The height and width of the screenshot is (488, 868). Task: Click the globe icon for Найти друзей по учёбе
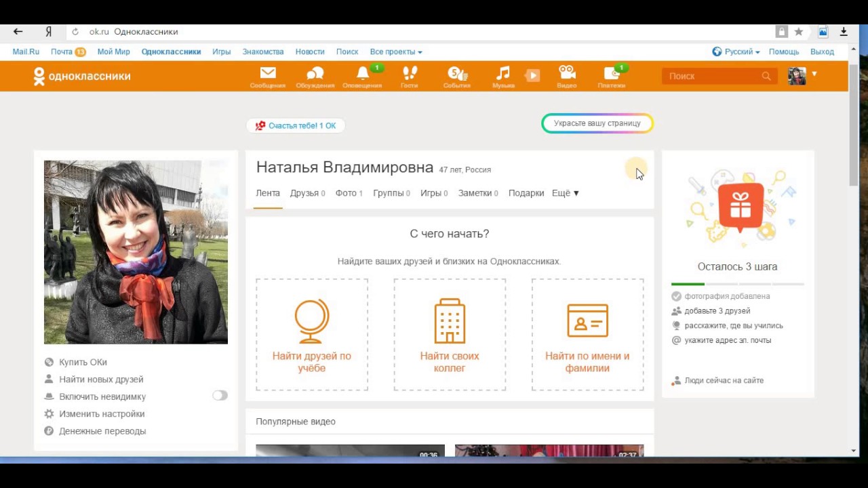312,321
